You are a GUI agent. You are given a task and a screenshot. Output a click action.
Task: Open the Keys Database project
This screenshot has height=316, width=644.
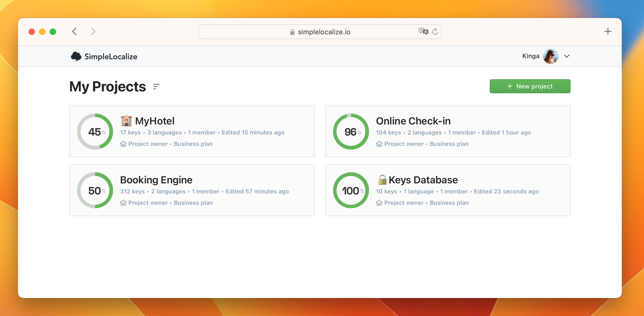pos(448,190)
